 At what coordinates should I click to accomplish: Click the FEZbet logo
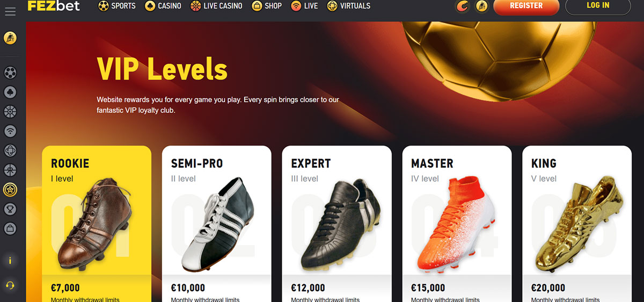point(54,6)
